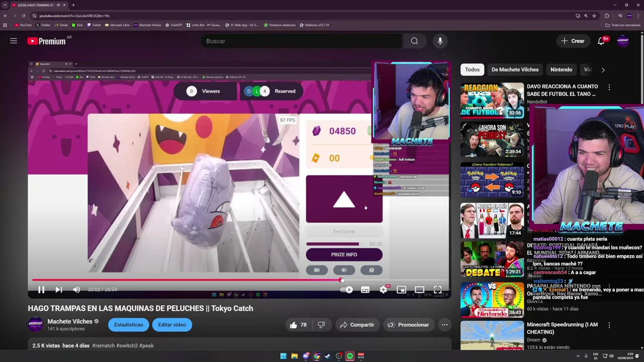Screen dimensions: 644x362
Task: Open the YouTube hamburger guide menu
Action: (x=14, y=41)
